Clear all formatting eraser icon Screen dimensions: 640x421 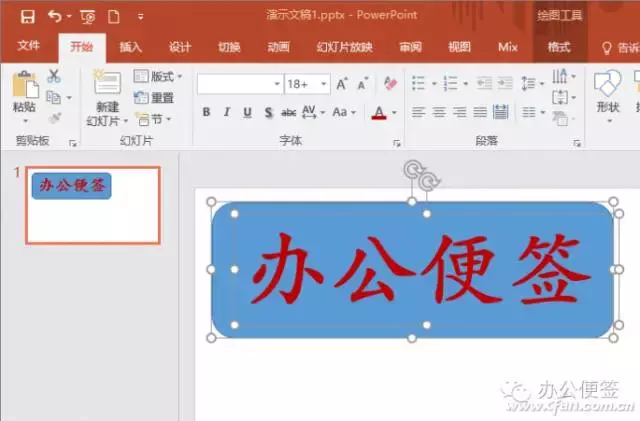point(391,83)
